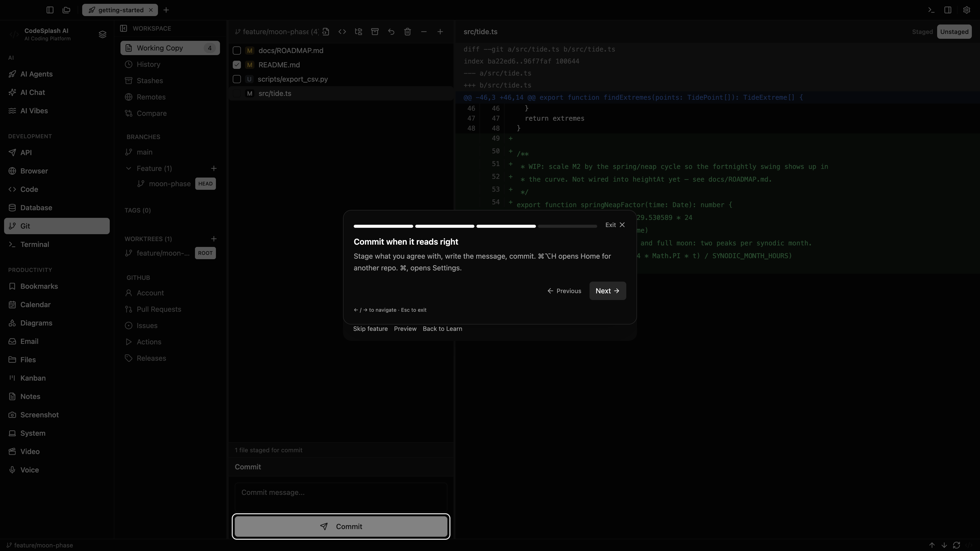Click feature/moon-phase branch in status bar

40,545
